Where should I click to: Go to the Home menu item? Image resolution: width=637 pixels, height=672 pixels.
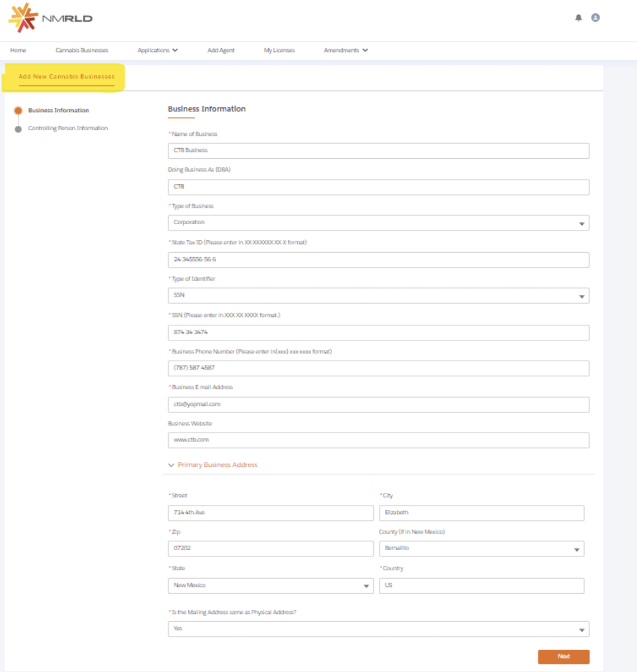(x=18, y=50)
